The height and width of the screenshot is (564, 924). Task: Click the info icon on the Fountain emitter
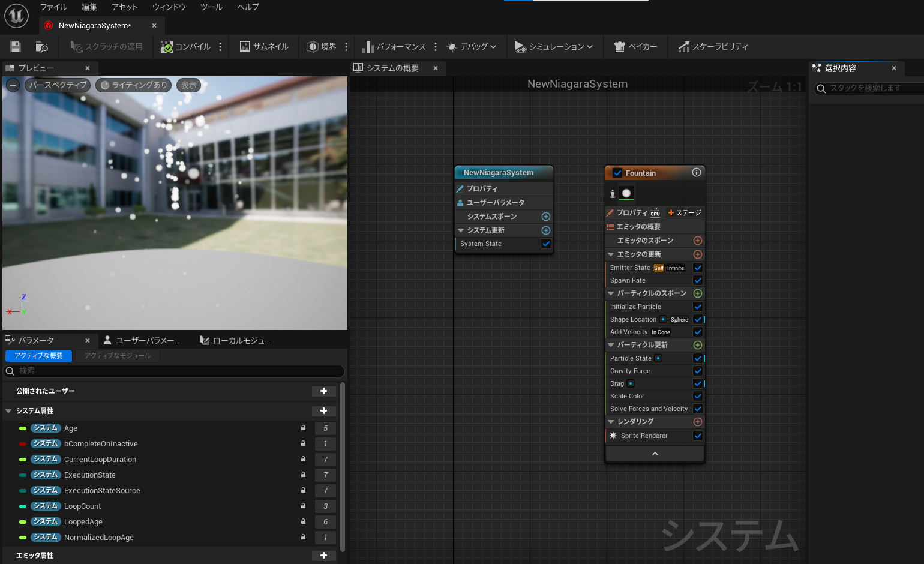pyautogui.click(x=696, y=173)
